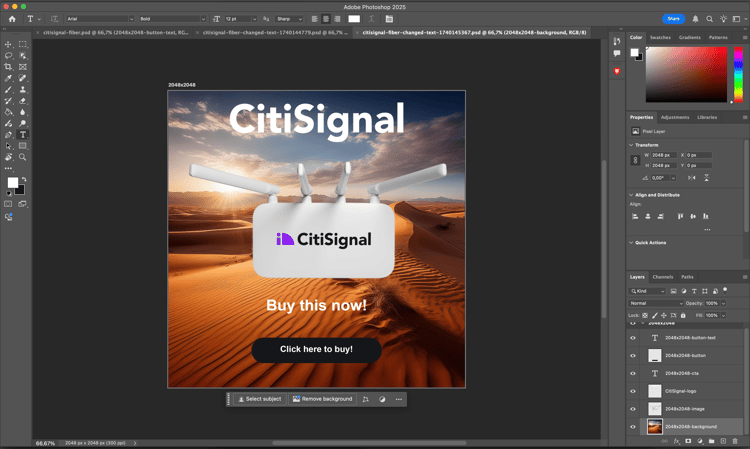The image size is (750, 449).
Task: Select the Horizontal Type tool
Action: coord(22,135)
